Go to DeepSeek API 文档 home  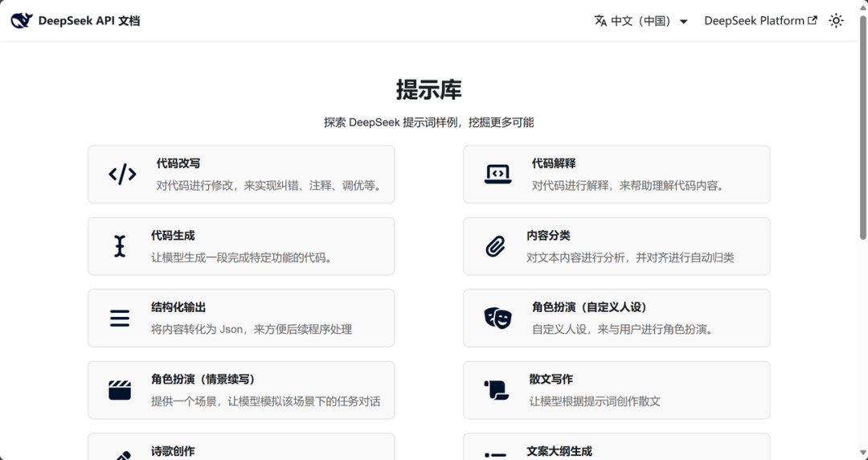pos(76,21)
